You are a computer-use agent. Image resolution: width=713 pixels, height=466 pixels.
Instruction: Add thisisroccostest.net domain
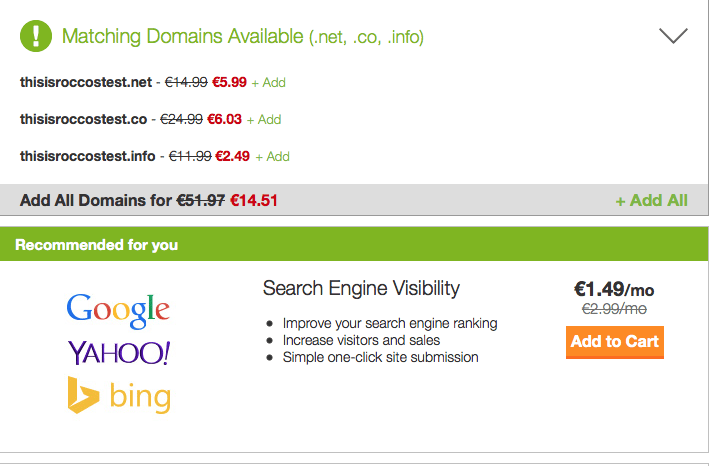pos(269,83)
